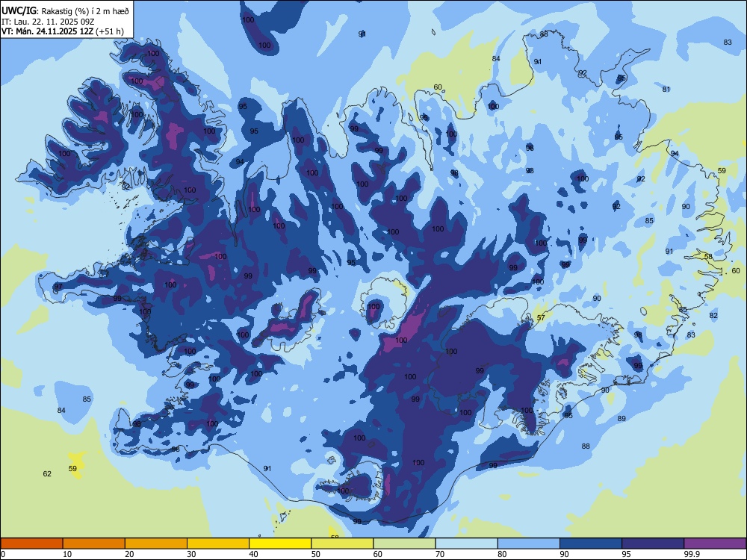Select the light blue 80–90 legend swatch
The width and height of the screenshot is (747, 560).
click(x=529, y=544)
